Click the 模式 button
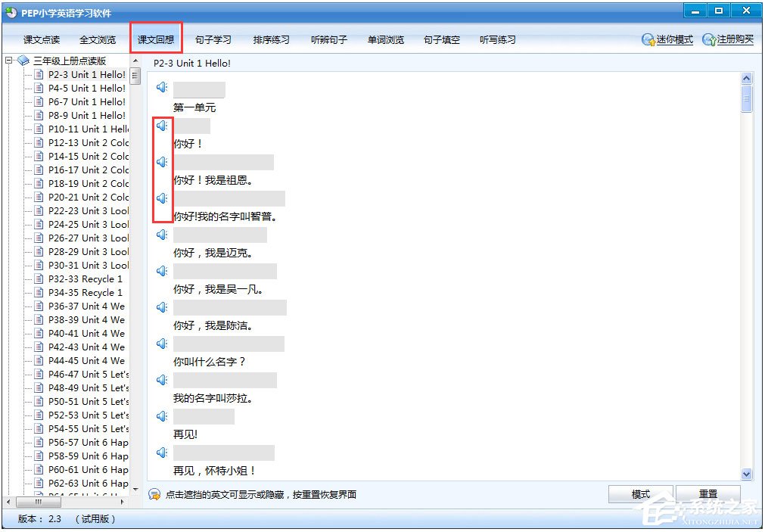 point(641,493)
